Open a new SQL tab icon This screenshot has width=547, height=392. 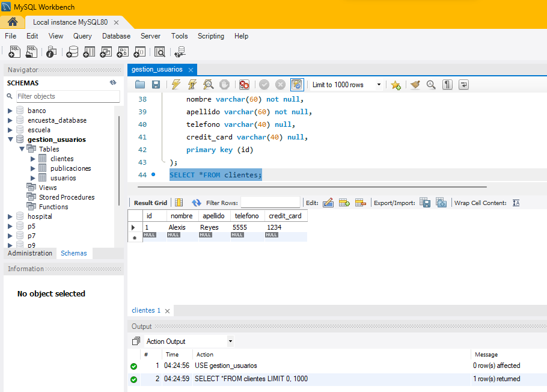pyautogui.click(x=14, y=52)
